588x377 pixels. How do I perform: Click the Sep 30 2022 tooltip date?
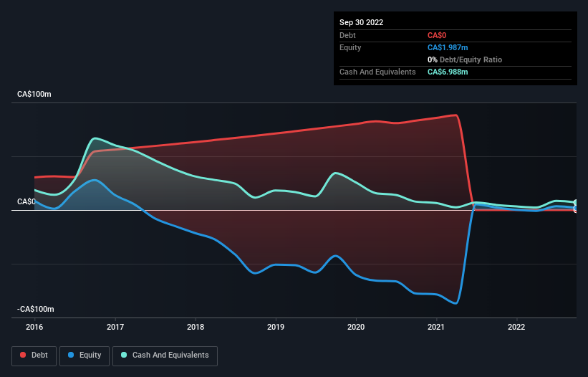pyautogui.click(x=362, y=22)
